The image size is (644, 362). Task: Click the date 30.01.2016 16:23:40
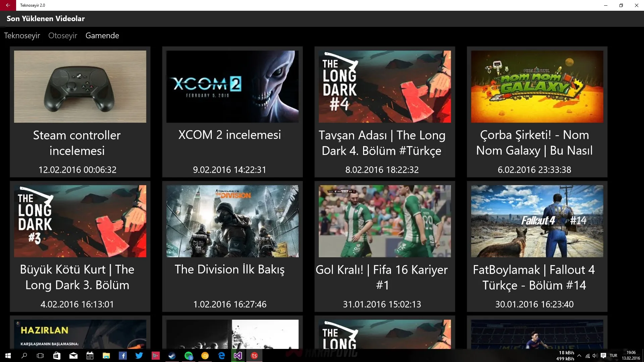point(534,304)
